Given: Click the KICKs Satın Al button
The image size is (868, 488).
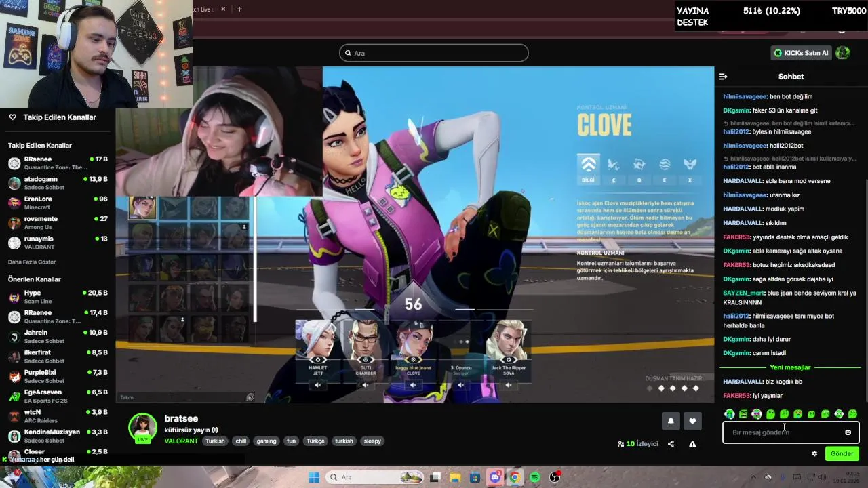Looking at the screenshot, I should 802,53.
